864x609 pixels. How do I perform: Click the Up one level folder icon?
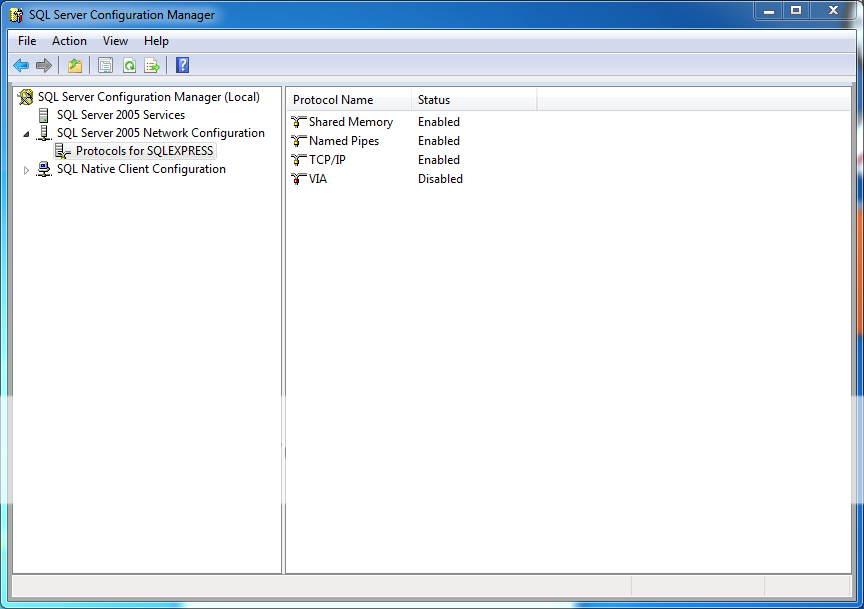pyautogui.click(x=75, y=66)
